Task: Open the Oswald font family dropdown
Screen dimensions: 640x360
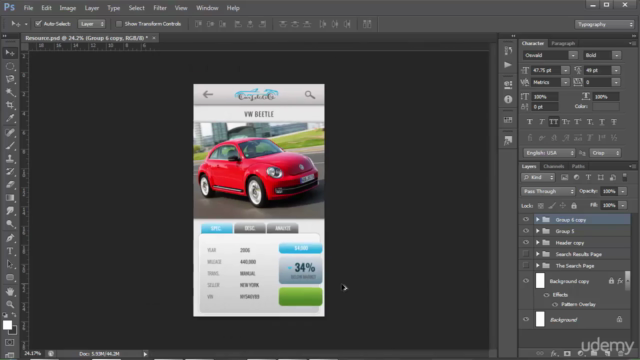Action: pos(573,55)
